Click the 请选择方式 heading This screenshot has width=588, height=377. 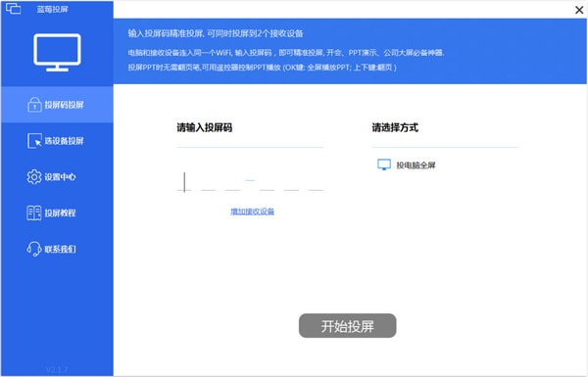(x=395, y=127)
